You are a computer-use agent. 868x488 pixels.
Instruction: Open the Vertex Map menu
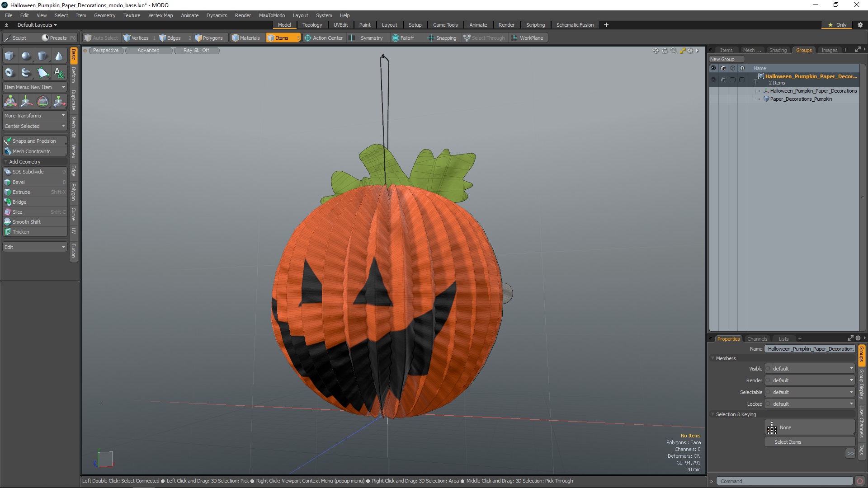[x=160, y=15]
